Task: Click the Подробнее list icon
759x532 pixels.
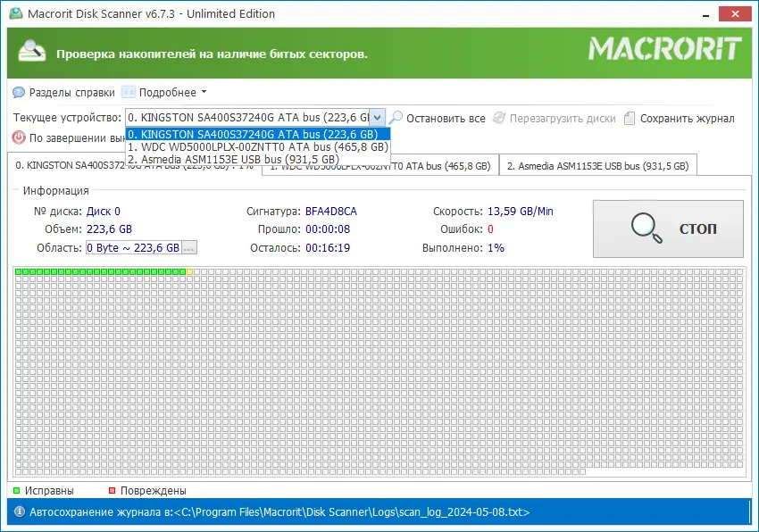Action: 129,92
